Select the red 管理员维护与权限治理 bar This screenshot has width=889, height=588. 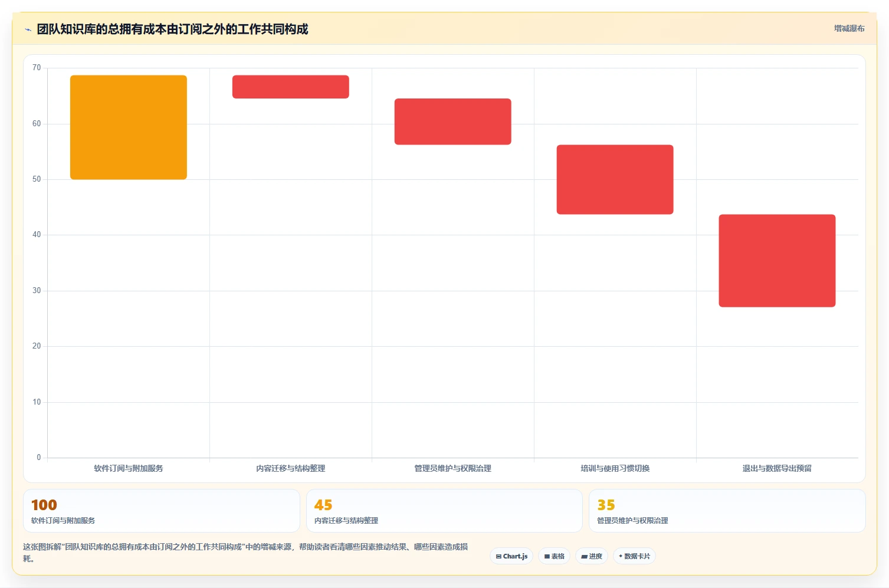453,121
